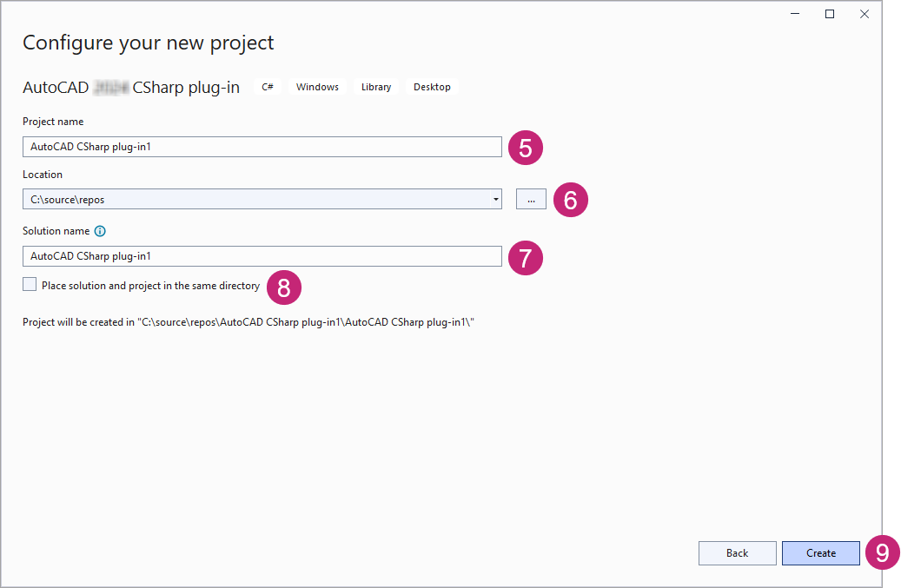Open the browse (...) location button
The height and width of the screenshot is (588, 901).
tap(531, 200)
